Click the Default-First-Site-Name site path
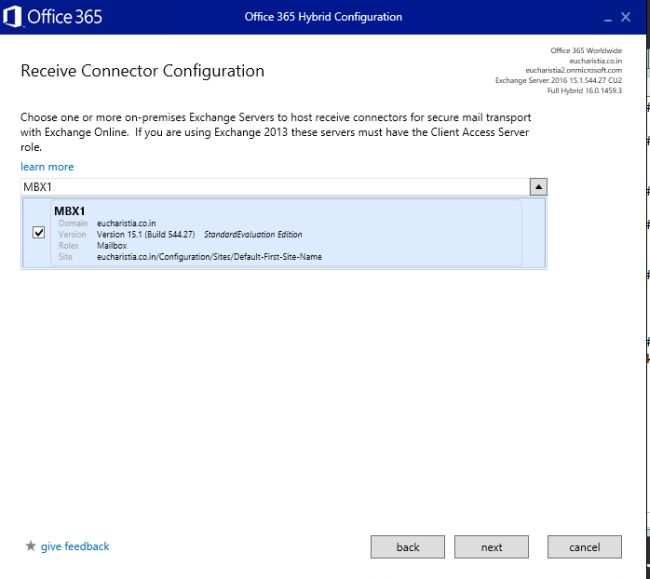650x579 pixels. 209,257
